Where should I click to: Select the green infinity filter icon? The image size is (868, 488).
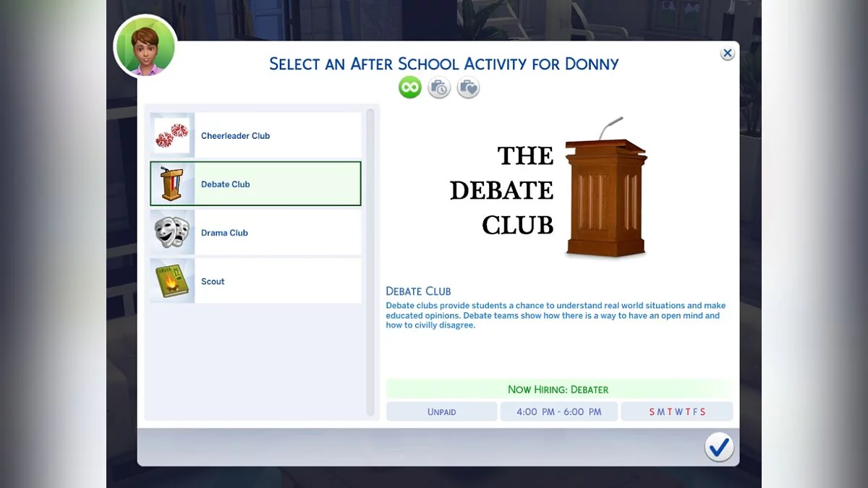(x=409, y=87)
